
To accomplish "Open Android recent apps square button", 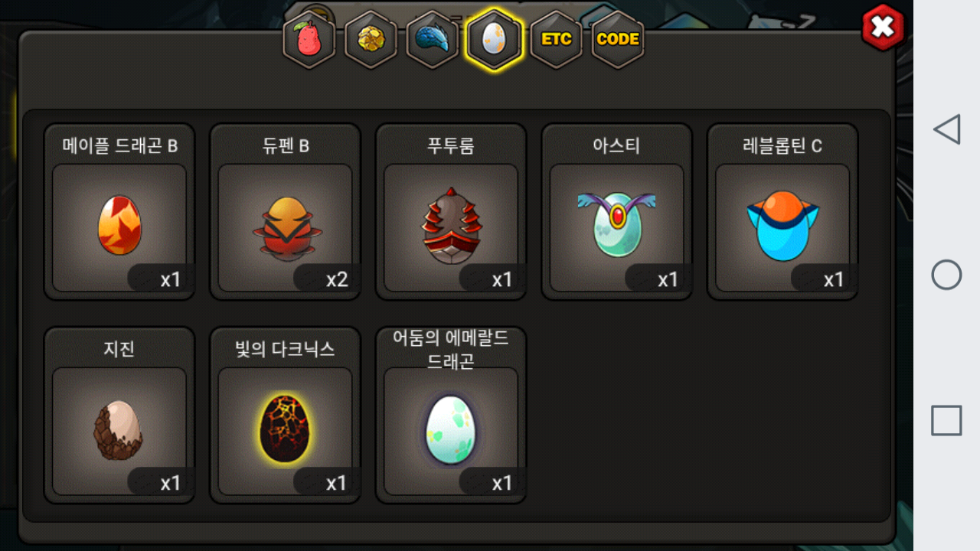I will click(x=946, y=421).
